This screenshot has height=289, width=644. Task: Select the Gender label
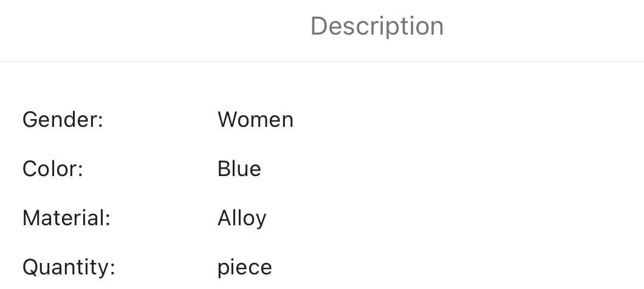point(63,120)
